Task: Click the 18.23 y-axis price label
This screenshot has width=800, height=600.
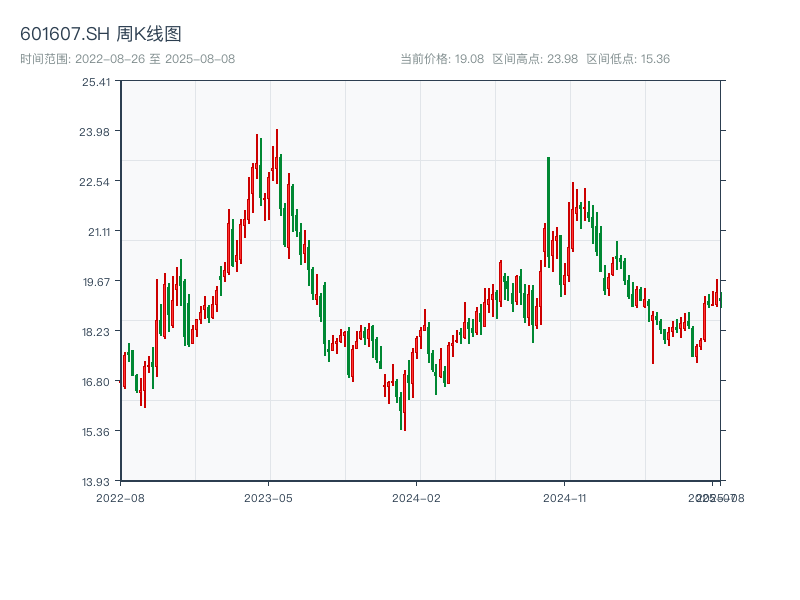Action: tap(96, 332)
